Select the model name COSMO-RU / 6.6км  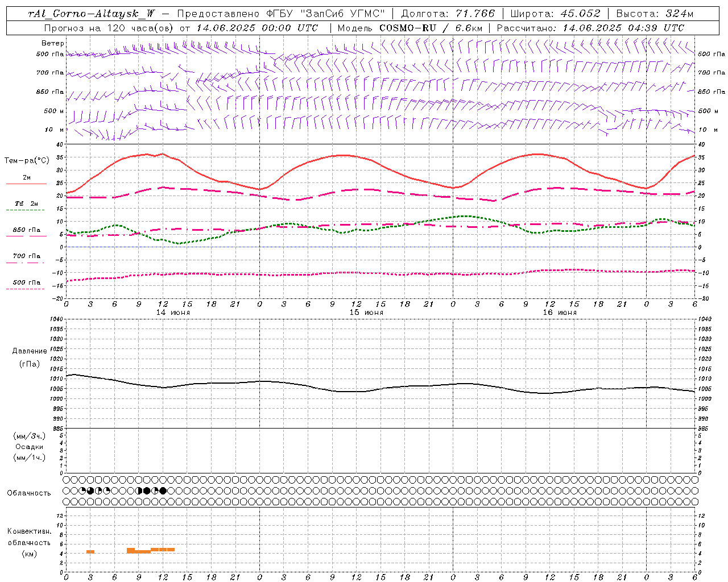(x=431, y=28)
